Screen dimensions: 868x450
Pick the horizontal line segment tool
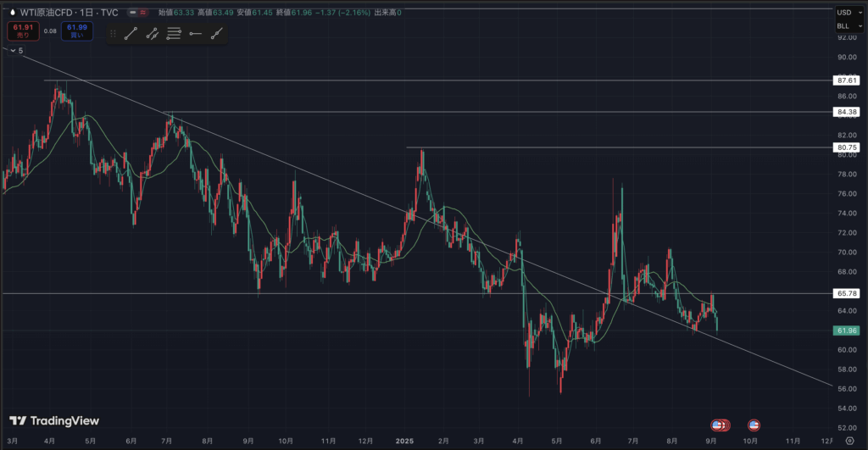tap(196, 34)
